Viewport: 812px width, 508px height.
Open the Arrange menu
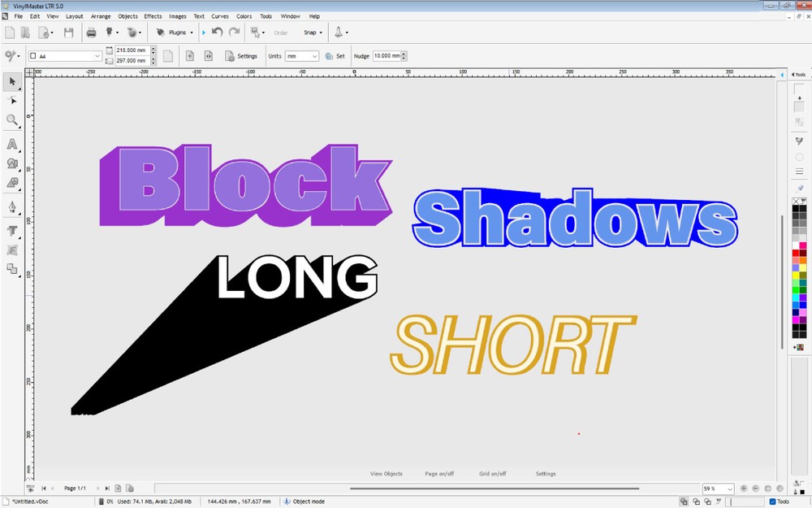coord(101,15)
